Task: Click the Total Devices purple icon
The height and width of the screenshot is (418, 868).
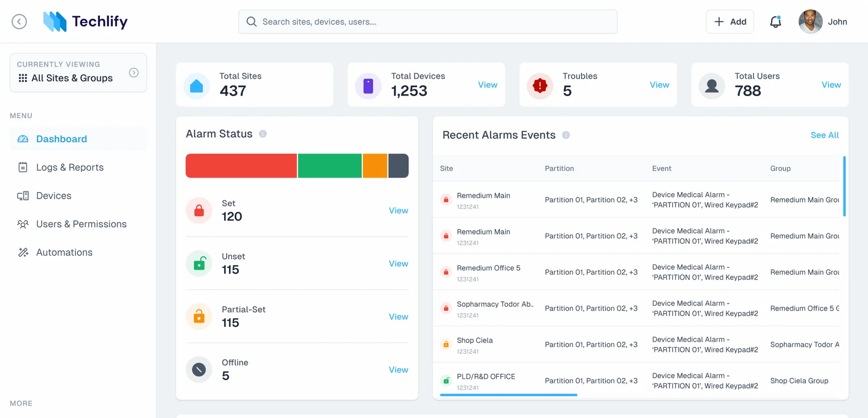Action: point(368,86)
